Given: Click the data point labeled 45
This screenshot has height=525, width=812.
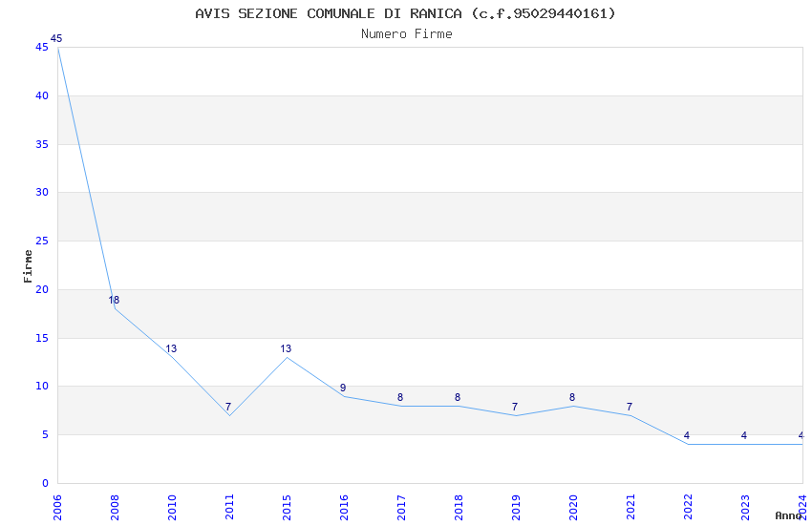Looking at the screenshot, I should click(x=56, y=38).
